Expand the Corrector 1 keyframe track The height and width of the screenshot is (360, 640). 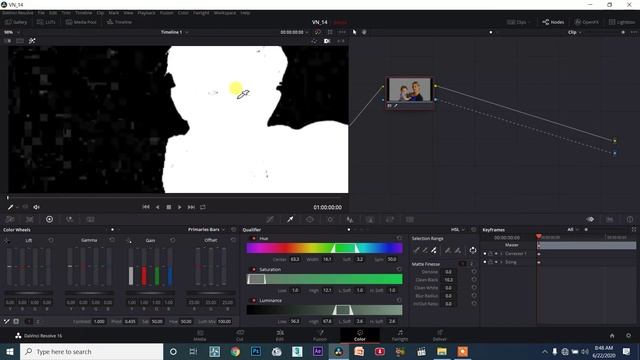click(502, 254)
